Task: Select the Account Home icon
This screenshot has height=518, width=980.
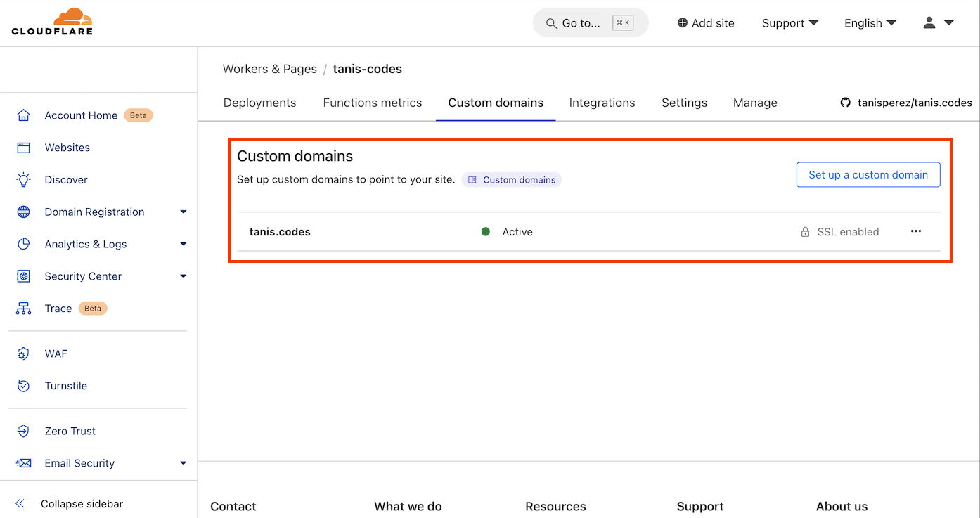Action: point(22,115)
